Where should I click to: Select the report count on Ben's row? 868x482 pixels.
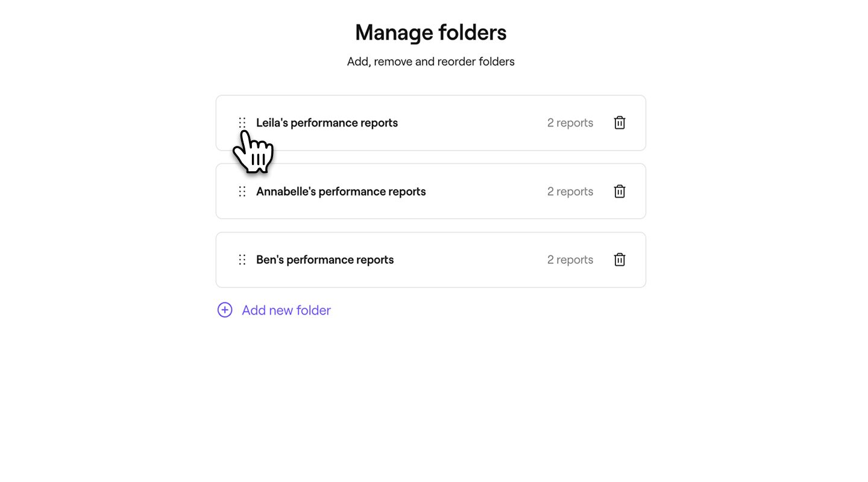click(570, 260)
